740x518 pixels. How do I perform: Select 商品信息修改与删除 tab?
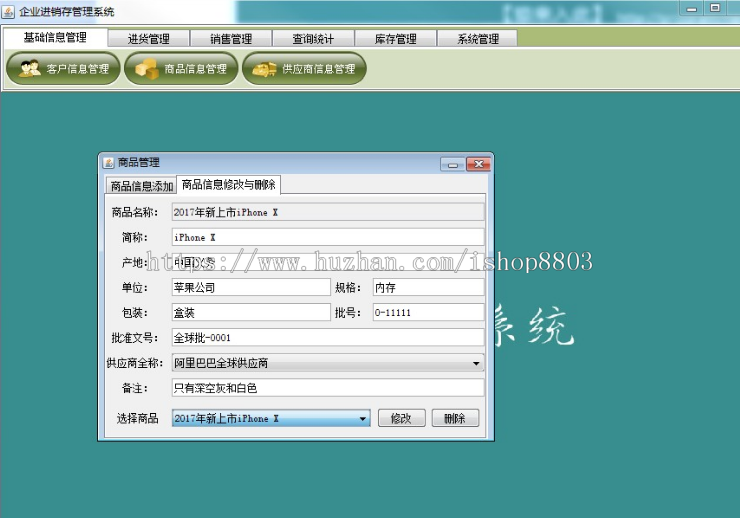228,184
